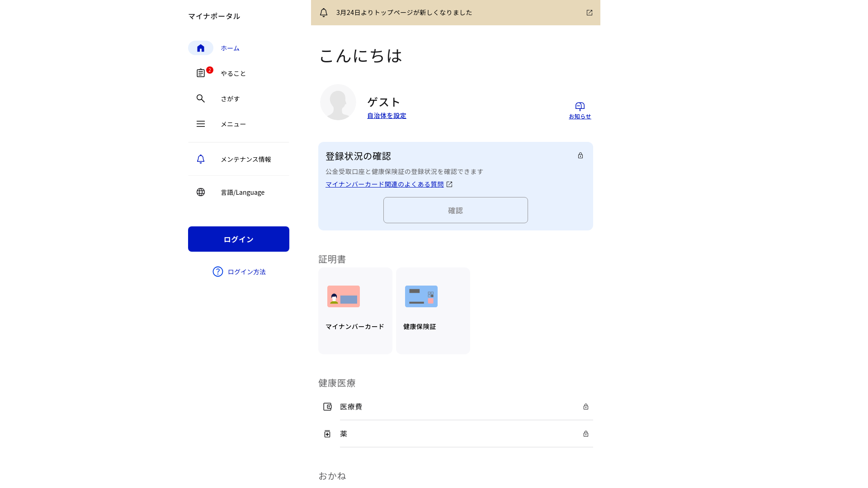The width and height of the screenshot is (868, 488).
Task: Select さがす in the sidebar
Action: click(x=230, y=99)
